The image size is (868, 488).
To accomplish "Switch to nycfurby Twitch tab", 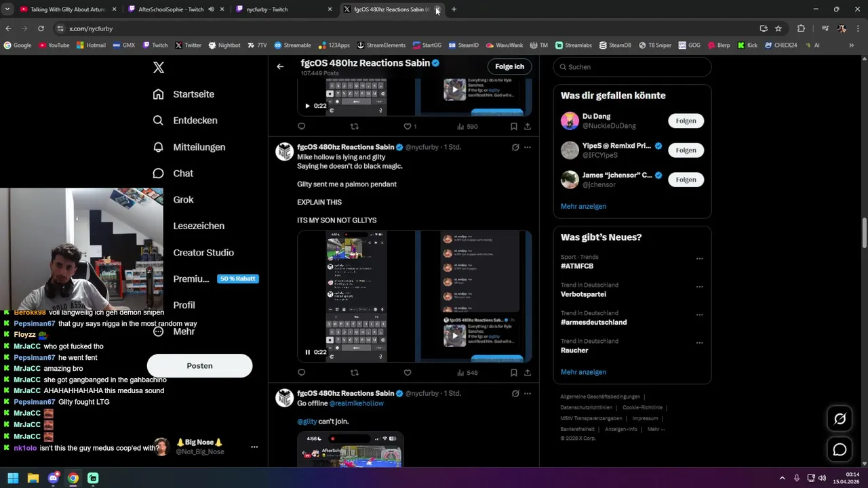I will [283, 9].
